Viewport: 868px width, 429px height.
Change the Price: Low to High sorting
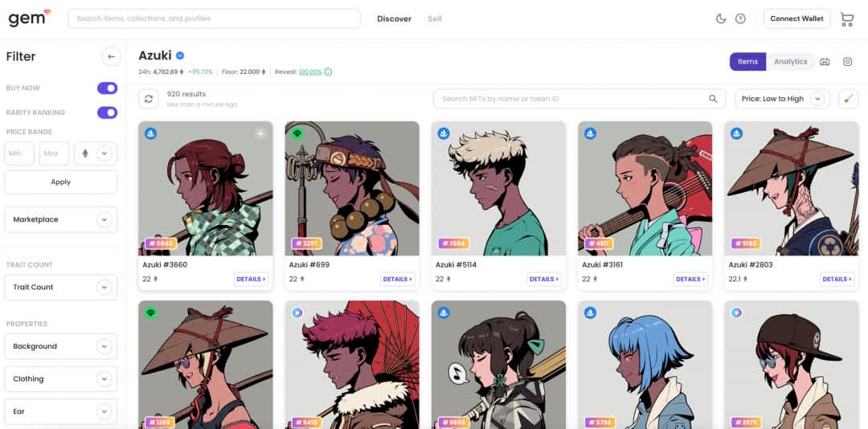782,99
